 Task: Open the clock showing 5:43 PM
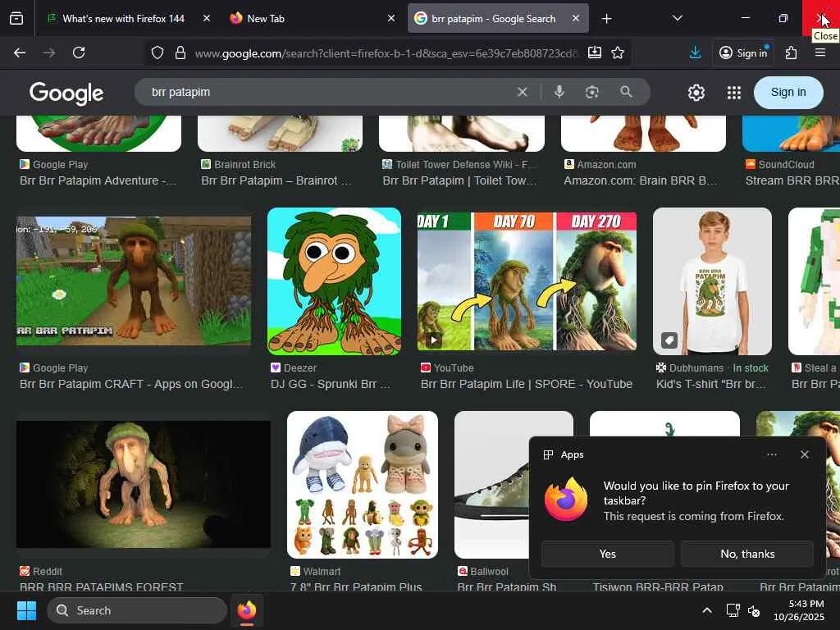799,610
